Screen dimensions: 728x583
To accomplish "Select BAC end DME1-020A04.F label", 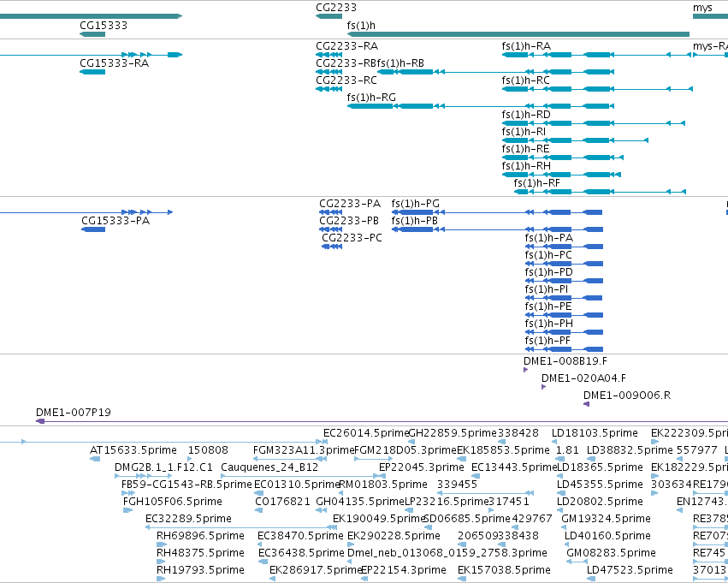I will point(583,378).
